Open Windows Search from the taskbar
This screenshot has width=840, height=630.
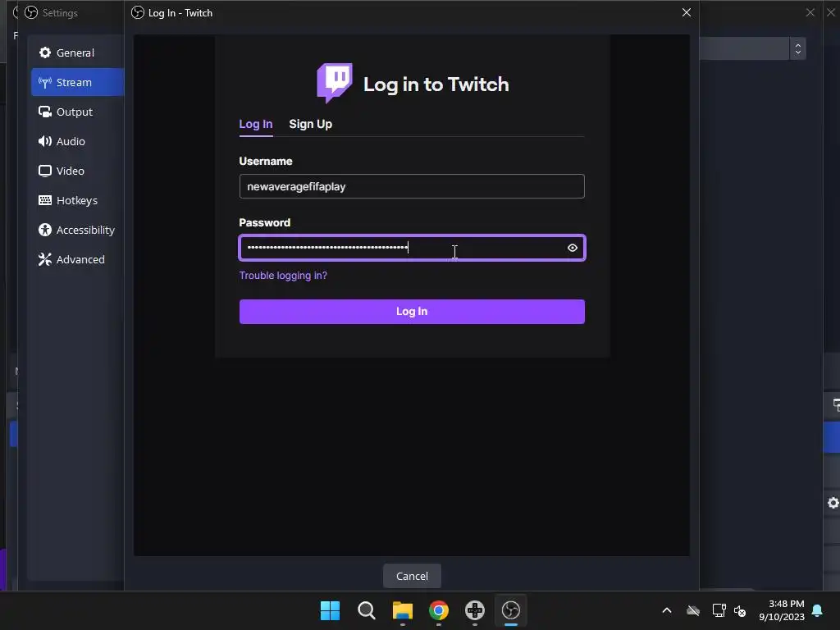click(x=367, y=610)
